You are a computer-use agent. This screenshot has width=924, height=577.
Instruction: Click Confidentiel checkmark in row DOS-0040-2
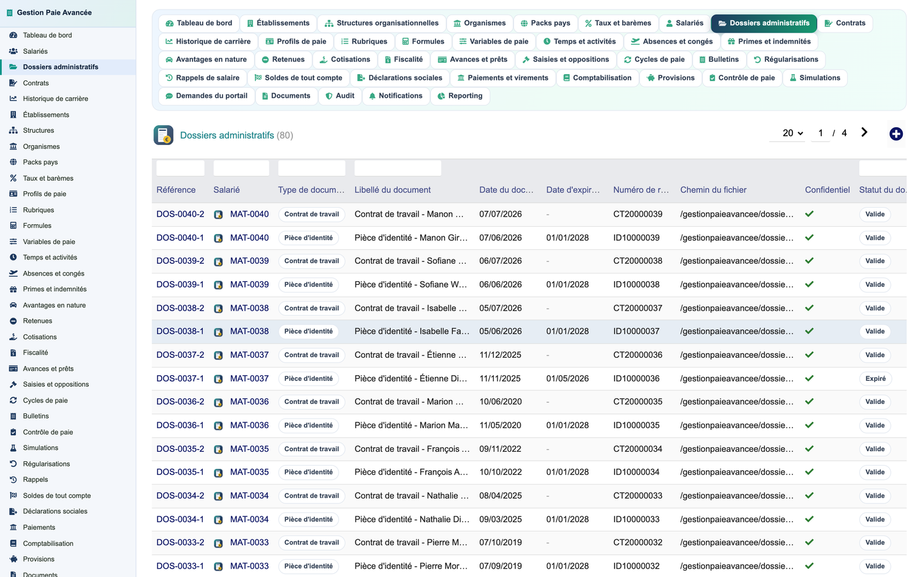coord(809,214)
